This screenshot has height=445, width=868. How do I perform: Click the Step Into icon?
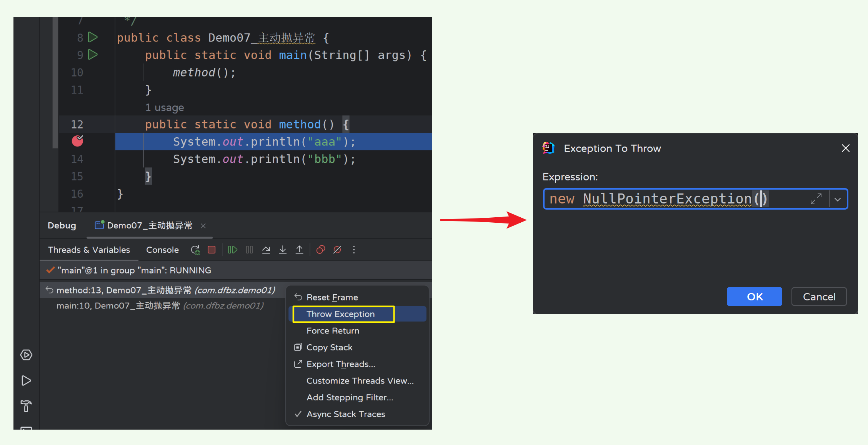tap(283, 250)
